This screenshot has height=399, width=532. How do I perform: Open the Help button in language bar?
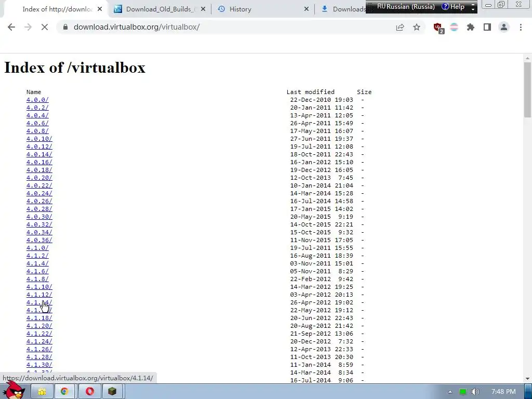pyautogui.click(x=453, y=7)
